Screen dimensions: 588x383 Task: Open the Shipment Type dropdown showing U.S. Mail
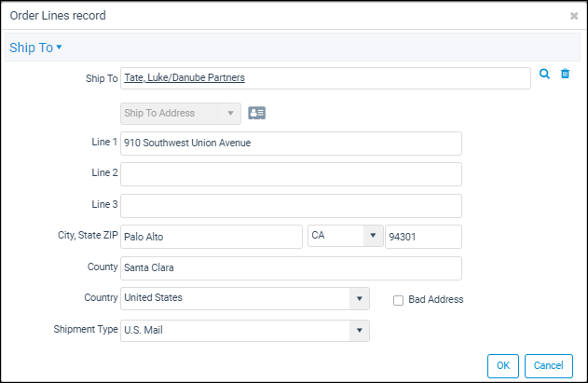click(245, 331)
